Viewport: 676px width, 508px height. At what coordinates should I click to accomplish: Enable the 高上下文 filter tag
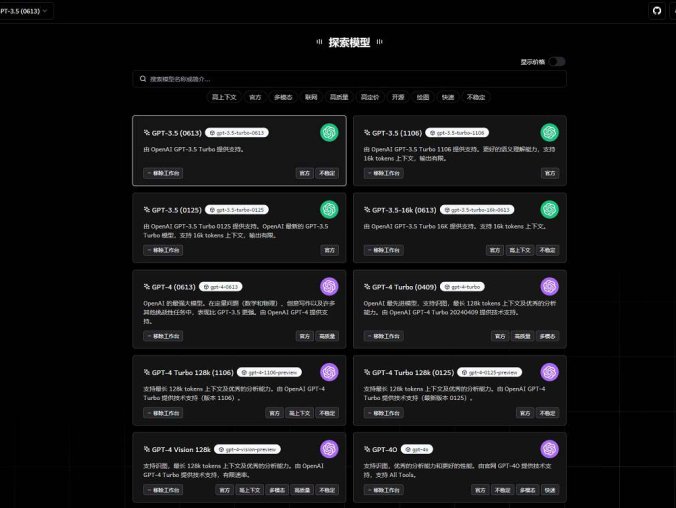coord(224,97)
